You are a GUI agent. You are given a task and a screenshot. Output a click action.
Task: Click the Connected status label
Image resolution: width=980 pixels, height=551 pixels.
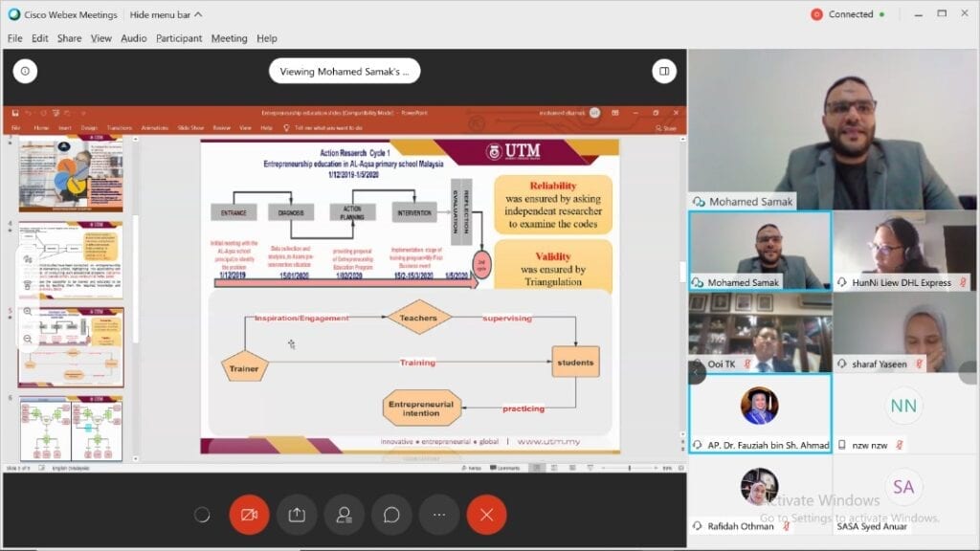pos(850,14)
